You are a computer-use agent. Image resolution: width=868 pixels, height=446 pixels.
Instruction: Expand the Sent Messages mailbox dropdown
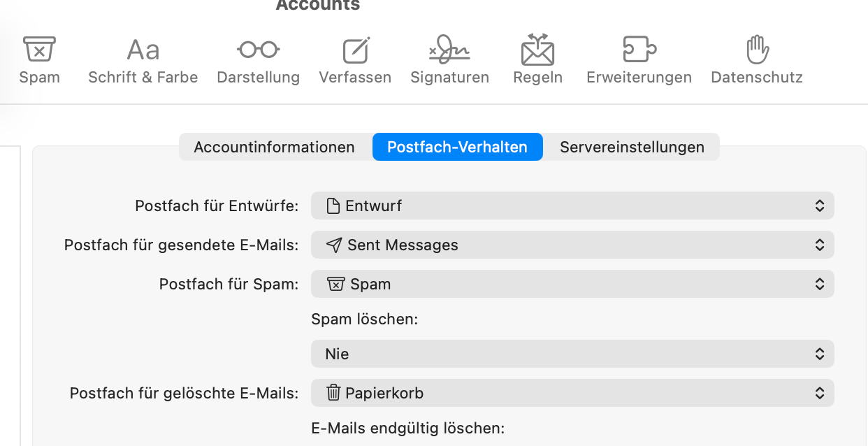572,245
